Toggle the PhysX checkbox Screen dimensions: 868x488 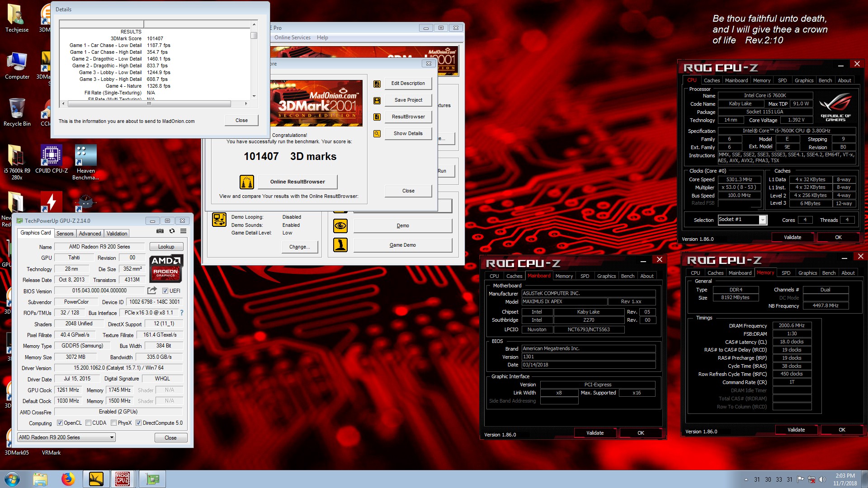coord(113,423)
